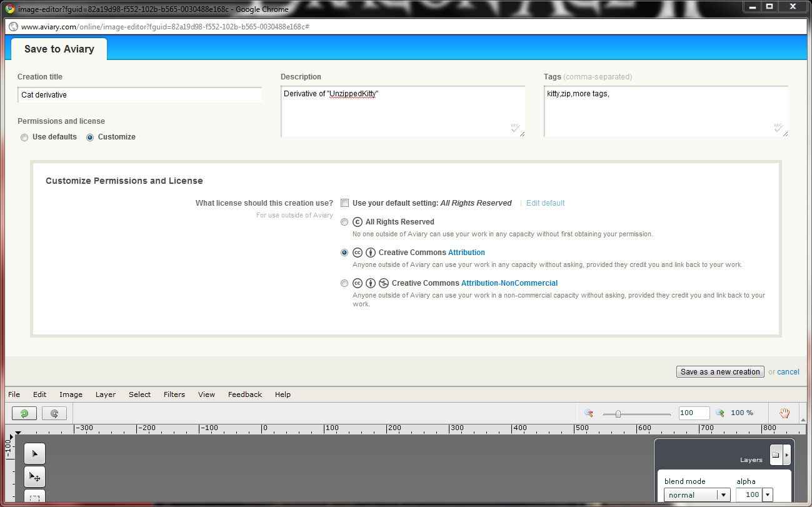Check Use your default setting checkbox

point(344,203)
